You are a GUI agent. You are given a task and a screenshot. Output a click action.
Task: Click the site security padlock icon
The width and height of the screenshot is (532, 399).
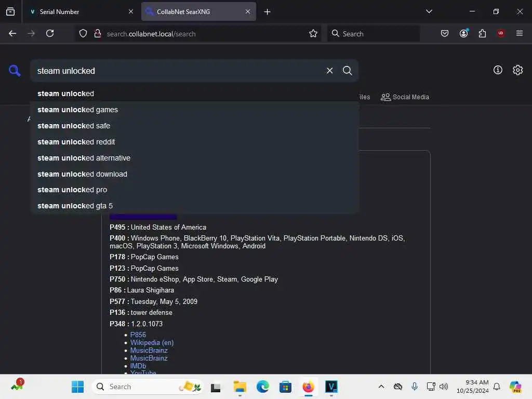tap(98, 33)
